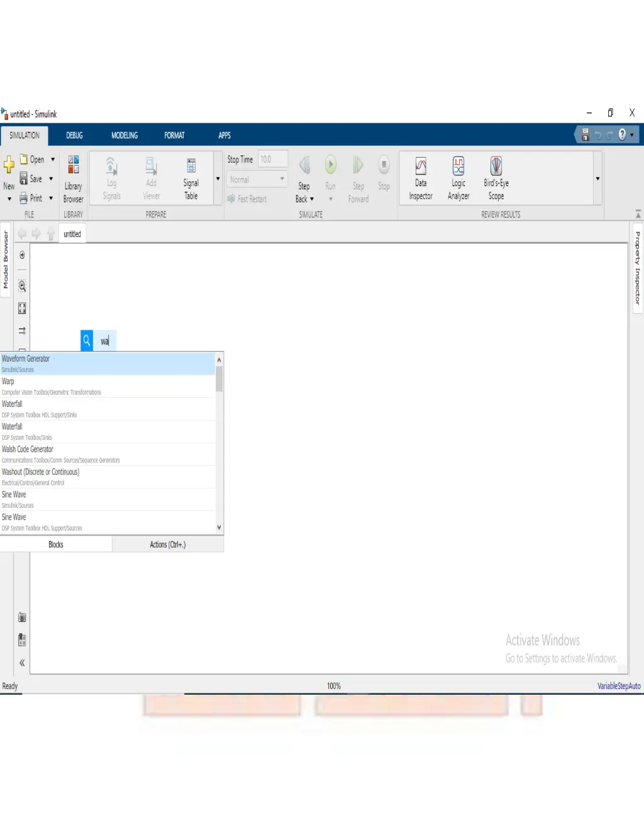Collapse the toolstrip with the arrow
The height and width of the screenshot is (833, 644).
coord(638,214)
